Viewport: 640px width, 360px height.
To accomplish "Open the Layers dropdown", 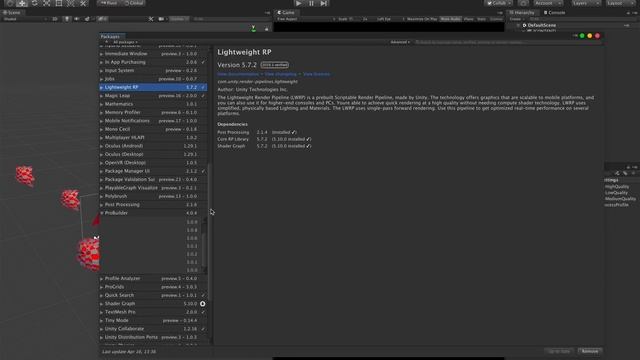I will (585, 3).
